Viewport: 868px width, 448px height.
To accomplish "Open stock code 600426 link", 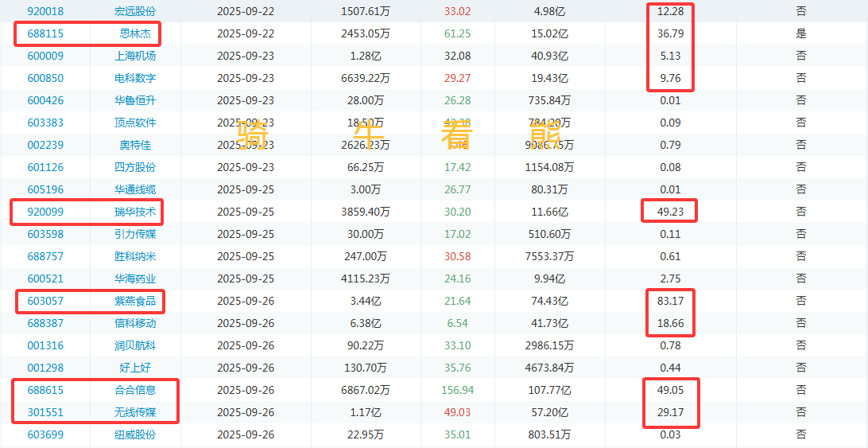I will 45,100.
